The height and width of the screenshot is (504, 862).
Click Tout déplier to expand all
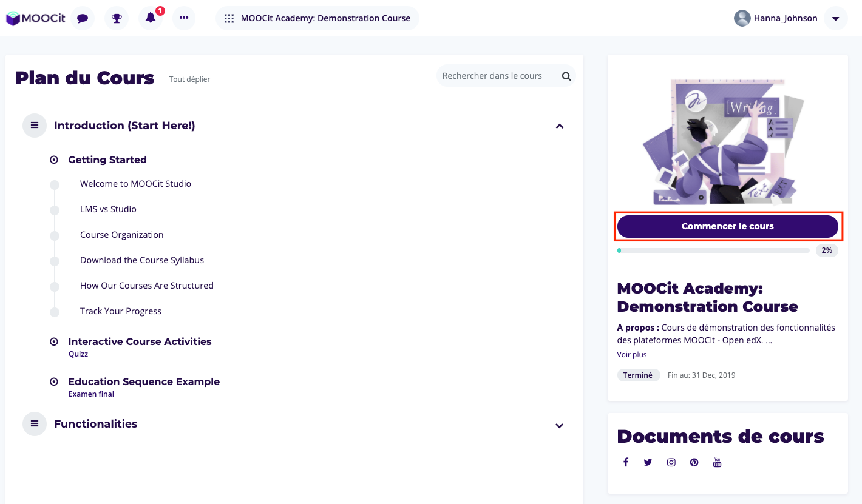click(189, 79)
